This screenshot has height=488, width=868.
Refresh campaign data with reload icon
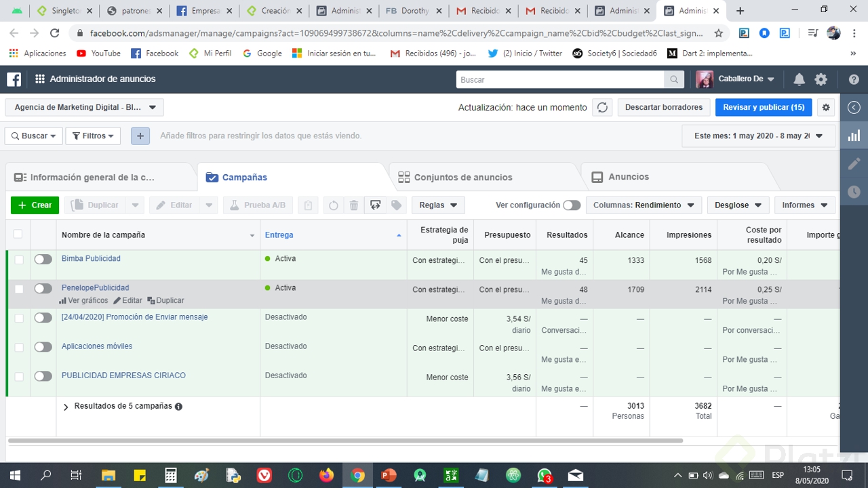pos(602,107)
